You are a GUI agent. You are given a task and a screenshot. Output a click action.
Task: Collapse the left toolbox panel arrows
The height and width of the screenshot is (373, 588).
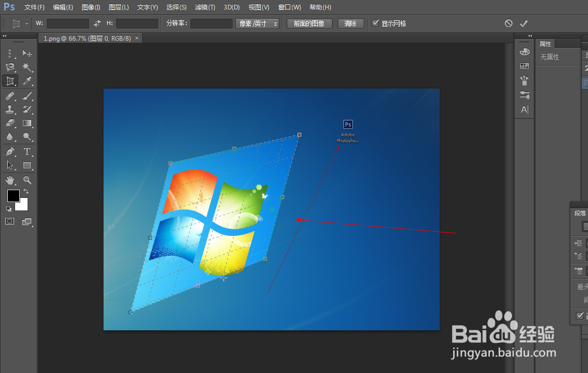(5, 35)
